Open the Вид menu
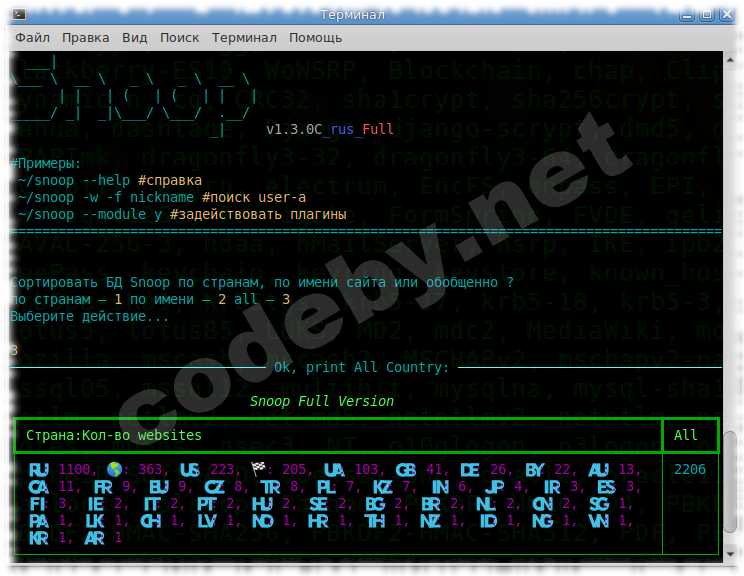Viewport: 744px width, 576px height. point(134,37)
